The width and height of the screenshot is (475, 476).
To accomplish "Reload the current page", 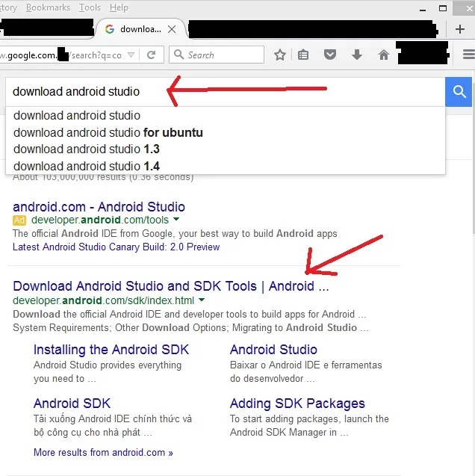I will [x=151, y=55].
